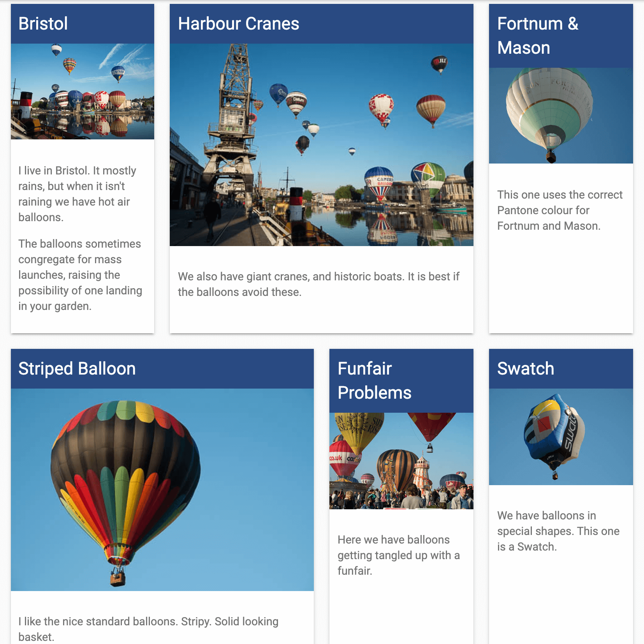Image resolution: width=644 pixels, height=644 pixels.
Task: View the Funfair Problems photo
Action: 401,461
